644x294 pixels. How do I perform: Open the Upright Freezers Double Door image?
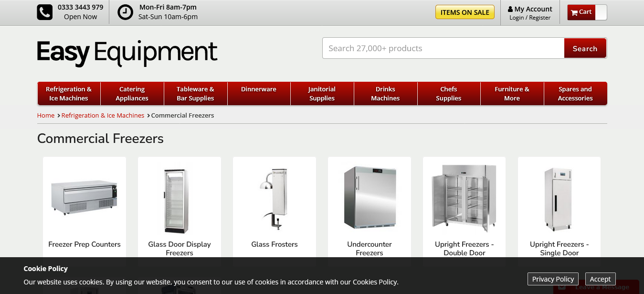tap(465, 197)
